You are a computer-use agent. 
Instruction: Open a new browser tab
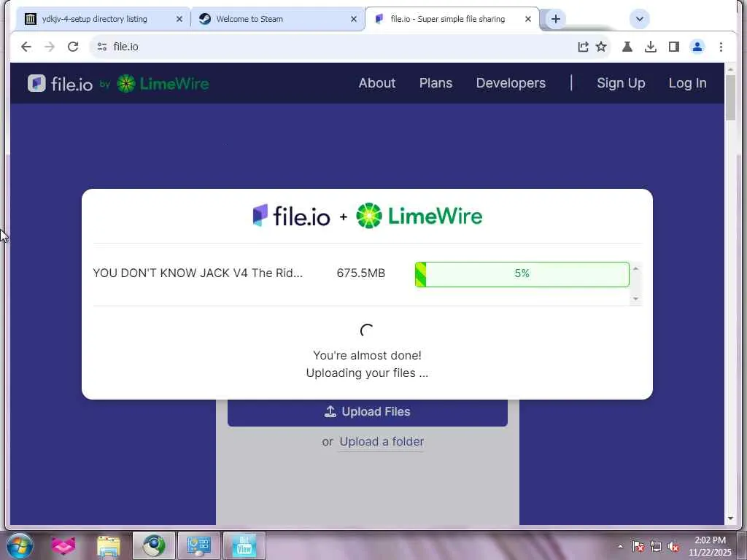tap(555, 19)
